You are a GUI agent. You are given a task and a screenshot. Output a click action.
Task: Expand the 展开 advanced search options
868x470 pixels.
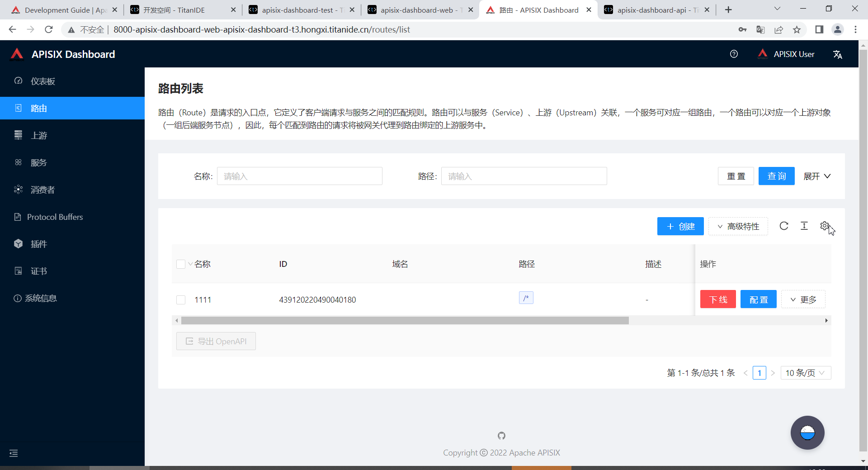tap(816, 176)
